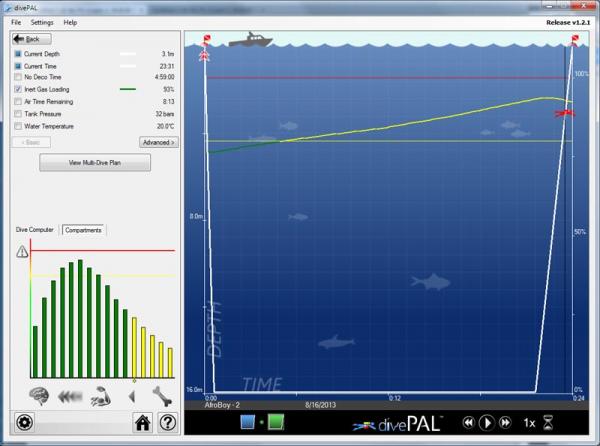Enable the Tank Pressure checkbox

pyautogui.click(x=18, y=114)
